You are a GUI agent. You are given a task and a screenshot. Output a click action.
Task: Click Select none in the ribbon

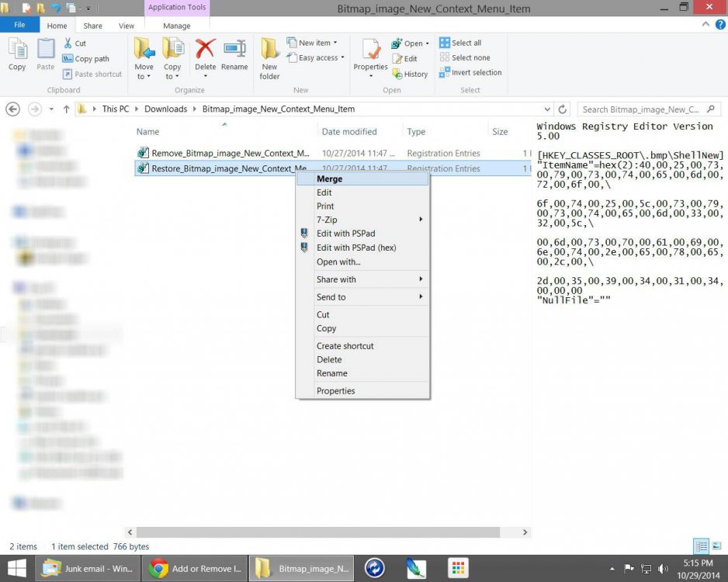click(465, 57)
